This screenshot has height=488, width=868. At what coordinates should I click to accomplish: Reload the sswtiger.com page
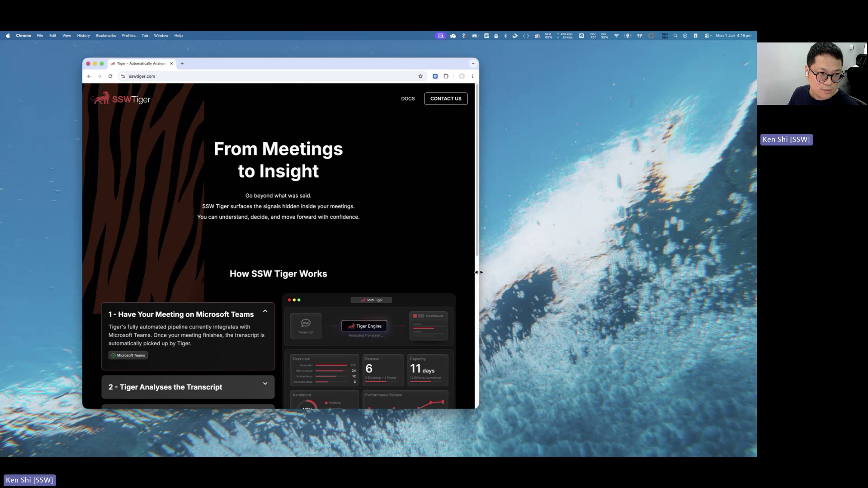click(110, 76)
